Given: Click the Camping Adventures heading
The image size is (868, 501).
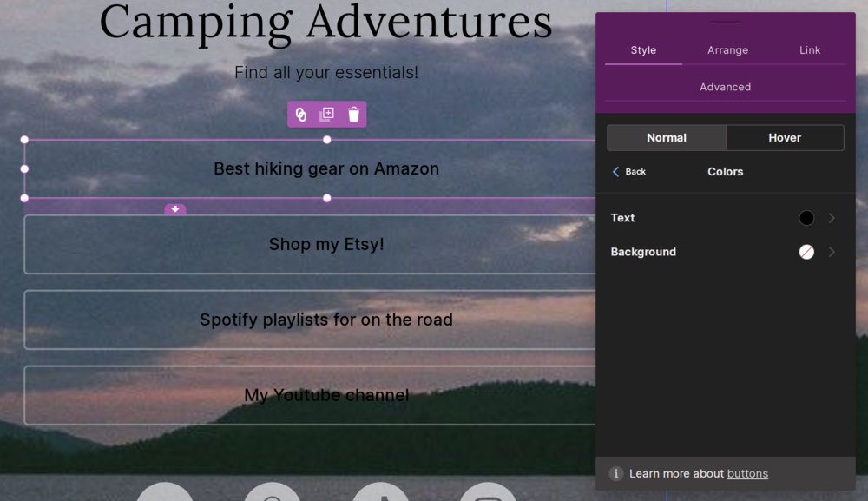Looking at the screenshot, I should tap(325, 23).
